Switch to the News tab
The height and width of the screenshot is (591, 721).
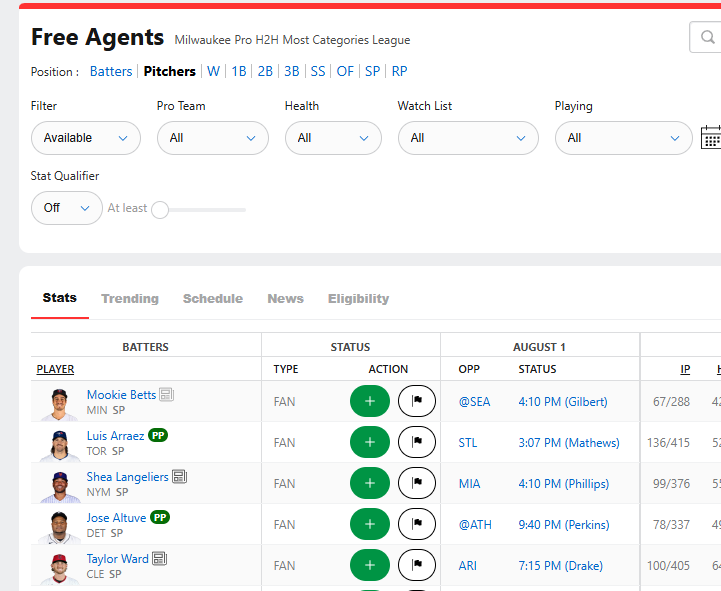[x=286, y=298]
